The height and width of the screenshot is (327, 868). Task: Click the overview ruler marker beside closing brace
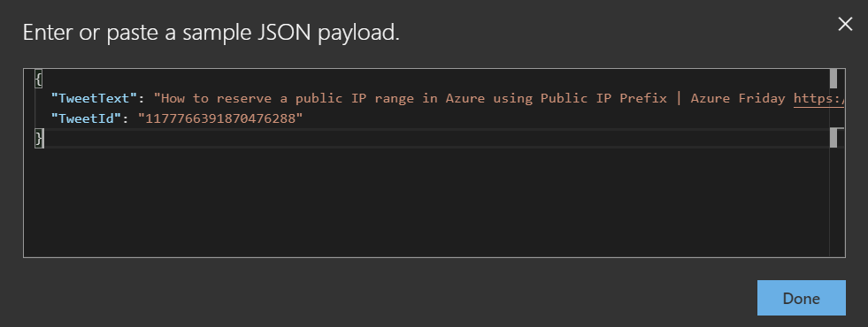coord(833,139)
